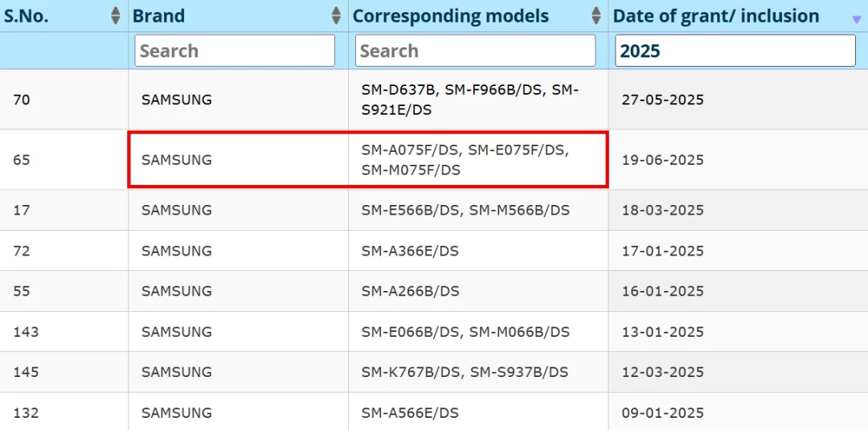Image resolution: width=868 pixels, height=430 pixels.
Task: Click SAMSUNG brand in row 55
Action: [177, 292]
